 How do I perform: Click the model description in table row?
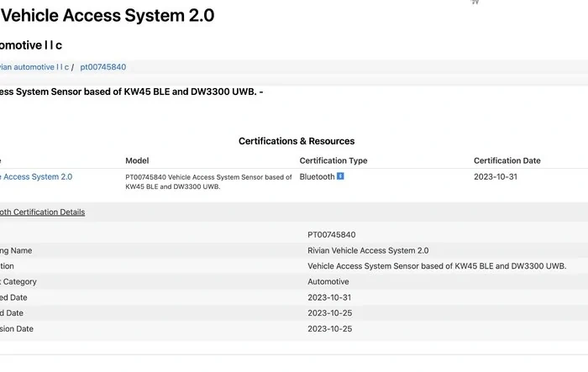point(208,181)
